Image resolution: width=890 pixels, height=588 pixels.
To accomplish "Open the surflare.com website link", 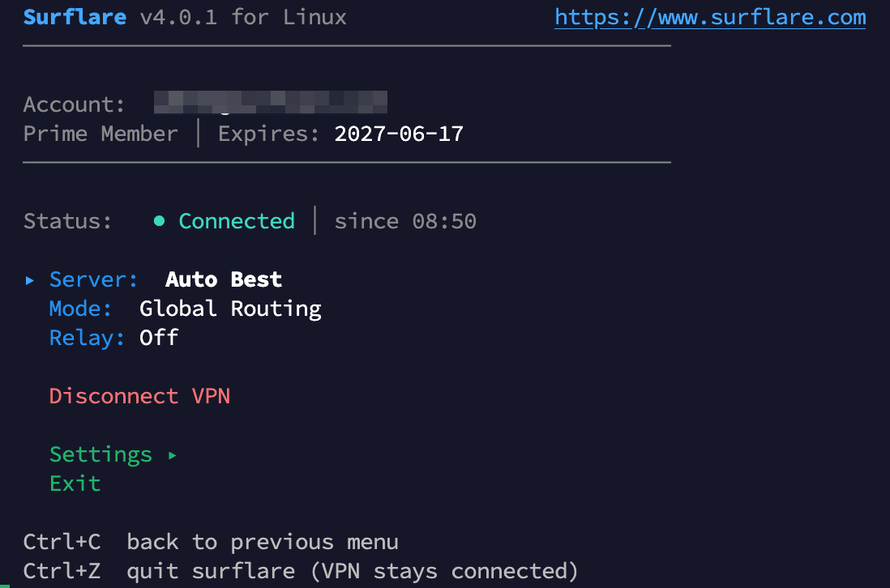I will (x=710, y=17).
